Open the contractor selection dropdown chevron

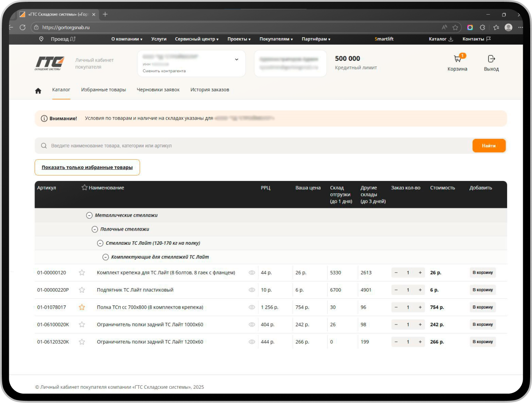pos(236,59)
